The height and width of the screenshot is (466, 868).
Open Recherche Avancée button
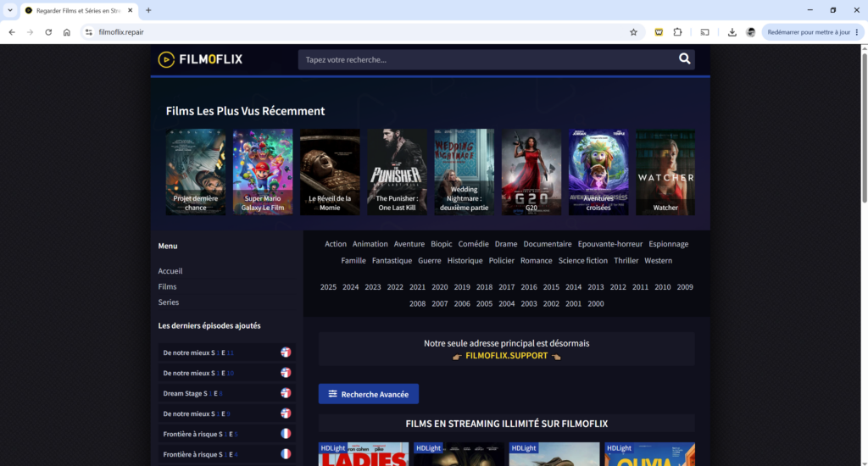point(368,394)
